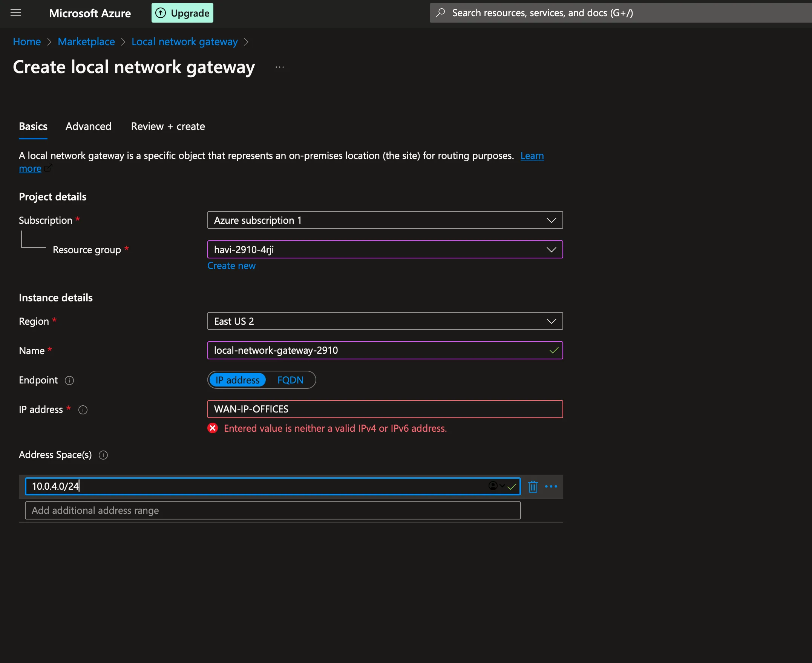Open the hamburger portal menu

click(16, 13)
